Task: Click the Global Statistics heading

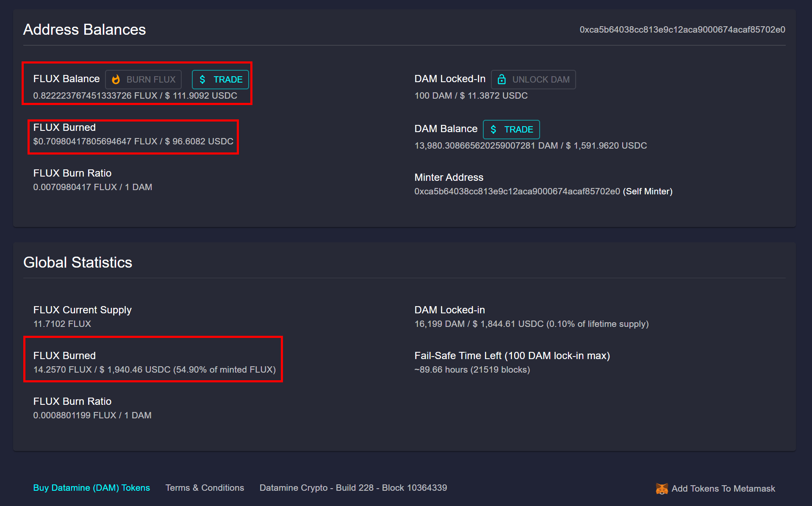Action: 78,263
